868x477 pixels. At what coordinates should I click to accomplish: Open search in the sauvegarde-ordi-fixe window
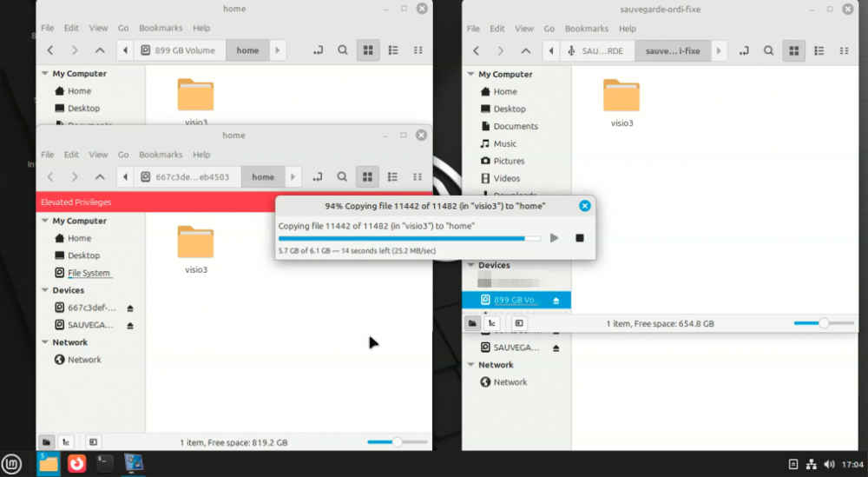(768, 51)
